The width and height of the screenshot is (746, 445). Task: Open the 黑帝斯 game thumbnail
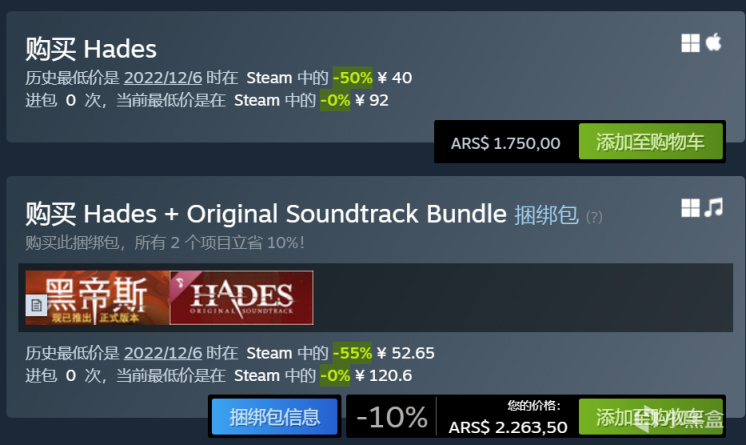click(x=97, y=298)
